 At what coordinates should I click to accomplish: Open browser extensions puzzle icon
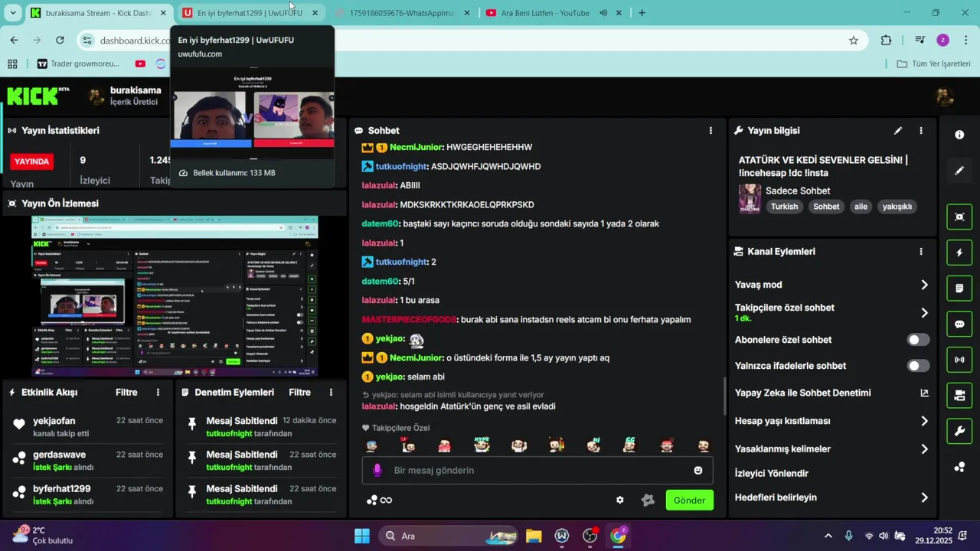(x=887, y=41)
